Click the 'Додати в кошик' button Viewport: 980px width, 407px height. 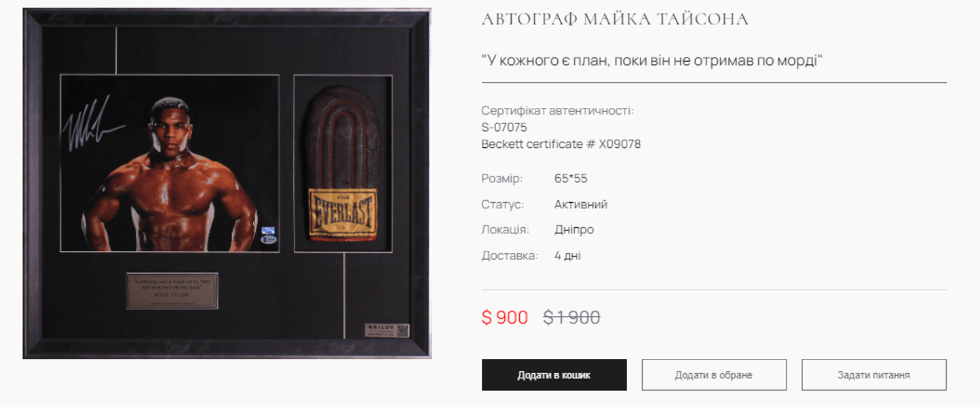(x=554, y=375)
